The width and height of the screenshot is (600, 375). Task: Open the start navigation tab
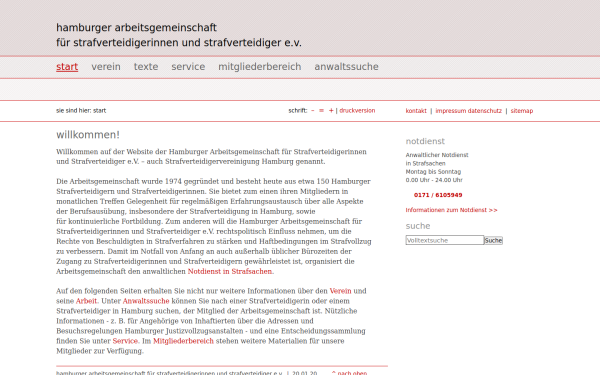67,67
